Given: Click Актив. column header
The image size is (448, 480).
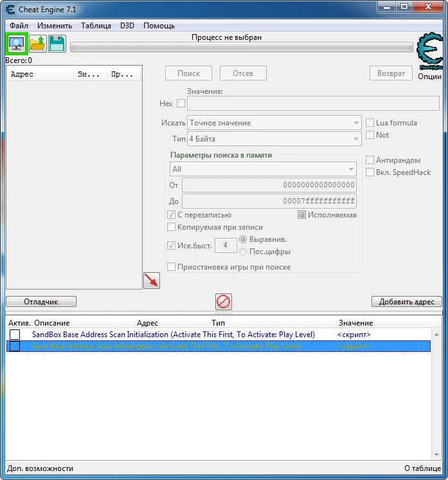Looking at the screenshot, I should [19, 323].
